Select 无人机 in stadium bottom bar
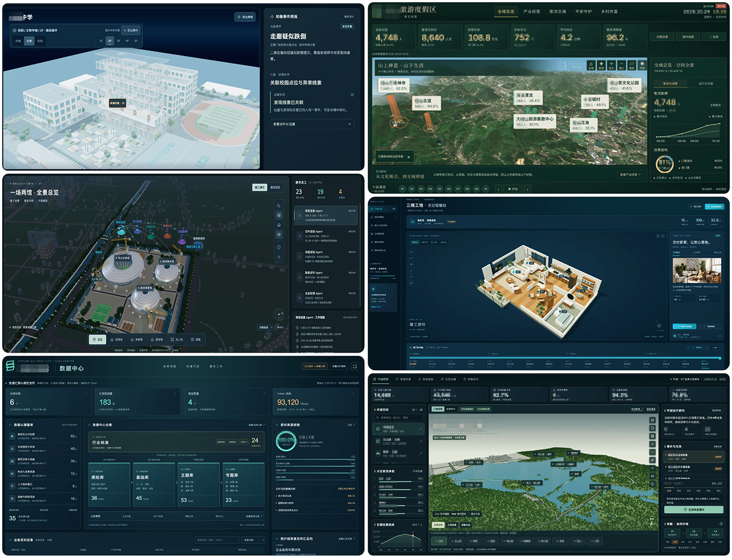 (177, 339)
